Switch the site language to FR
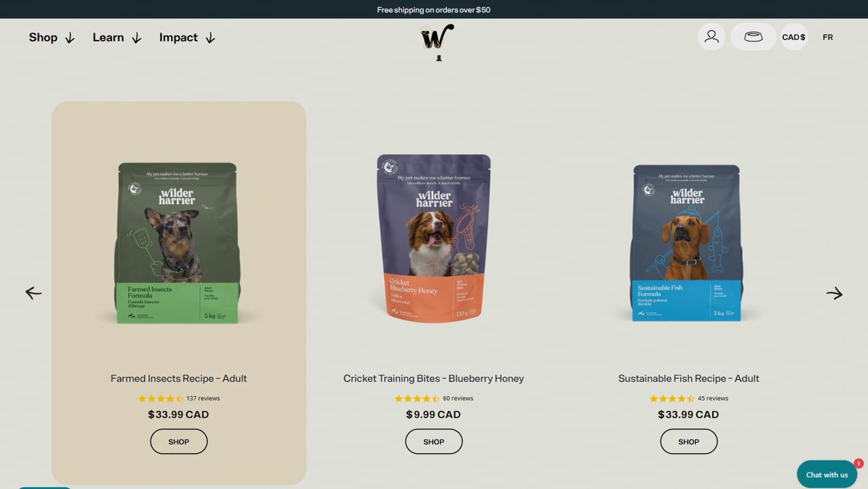868x489 pixels. click(x=827, y=37)
